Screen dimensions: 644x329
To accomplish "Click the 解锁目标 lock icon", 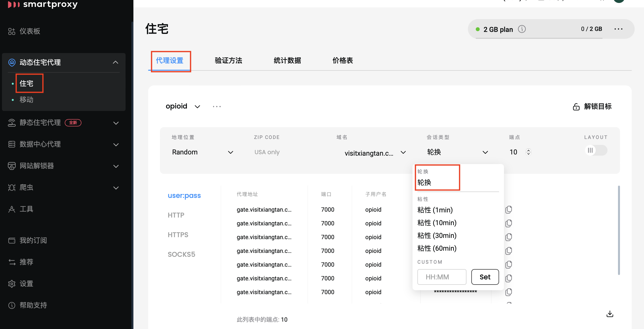I will pyautogui.click(x=576, y=107).
